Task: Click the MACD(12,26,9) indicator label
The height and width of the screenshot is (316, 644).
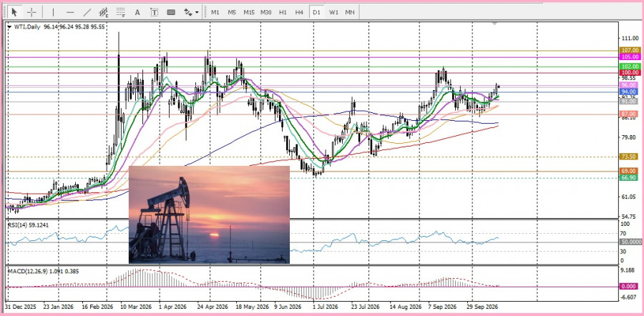Action: click(44, 271)
